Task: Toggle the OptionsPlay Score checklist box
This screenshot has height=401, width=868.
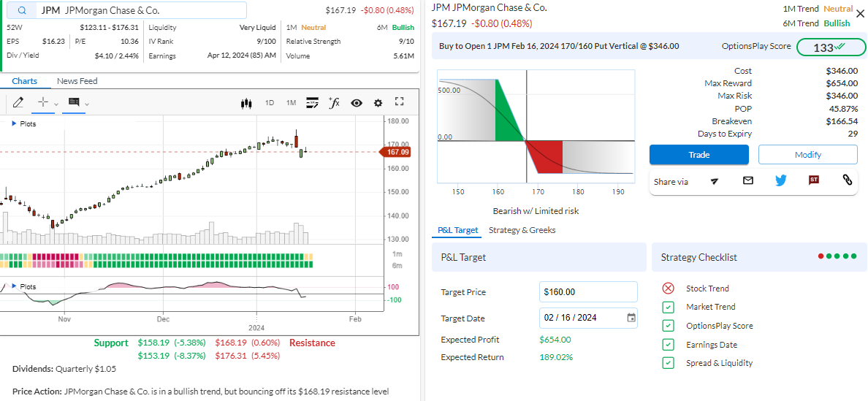Action: tap(668, 326)
